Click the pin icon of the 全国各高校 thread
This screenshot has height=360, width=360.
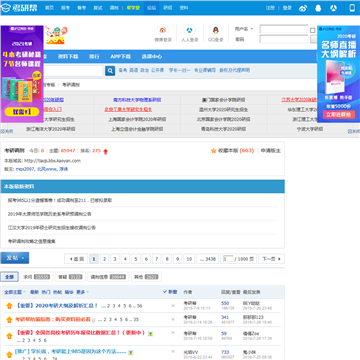point(9,335)
